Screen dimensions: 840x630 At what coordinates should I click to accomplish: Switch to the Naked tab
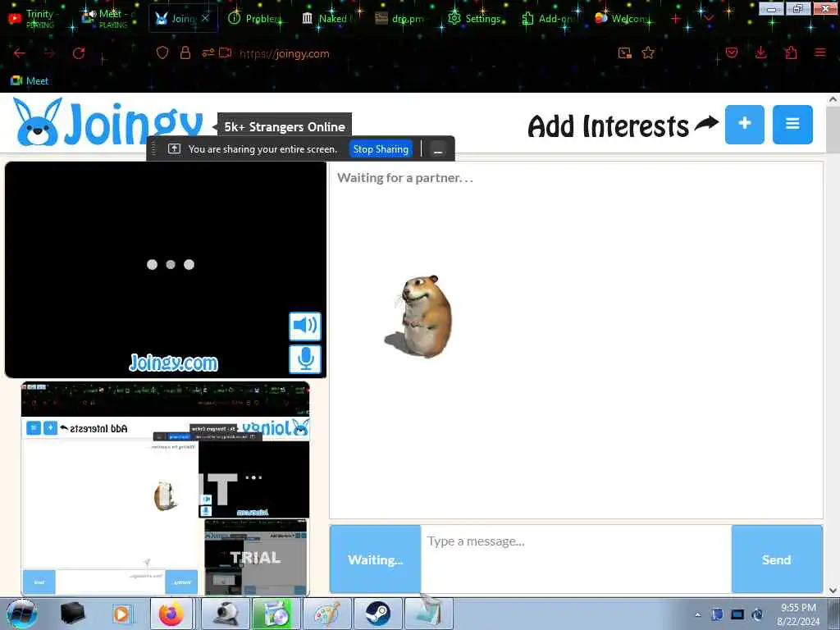328,18
